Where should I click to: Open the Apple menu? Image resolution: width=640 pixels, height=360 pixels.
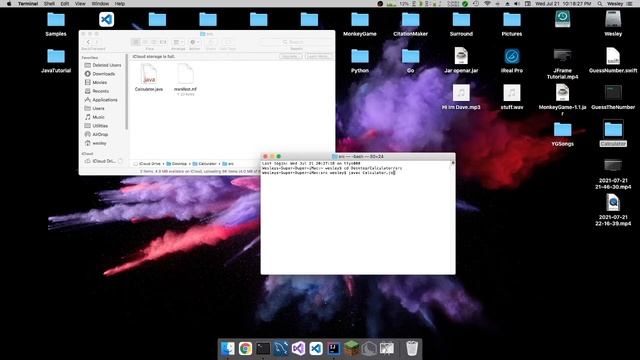9,4
